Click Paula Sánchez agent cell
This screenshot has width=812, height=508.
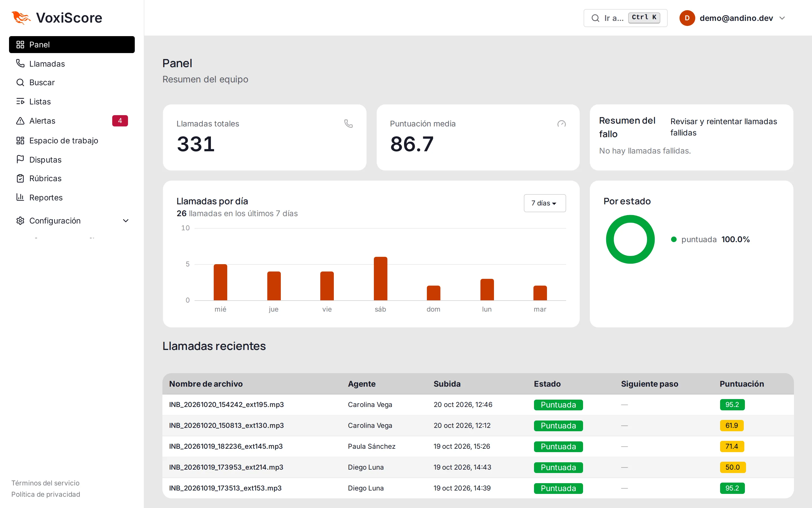(x=371, y=446)
